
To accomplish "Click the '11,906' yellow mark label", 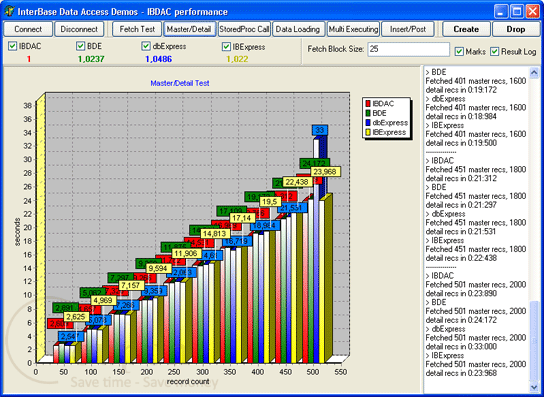I will (187, 253).
